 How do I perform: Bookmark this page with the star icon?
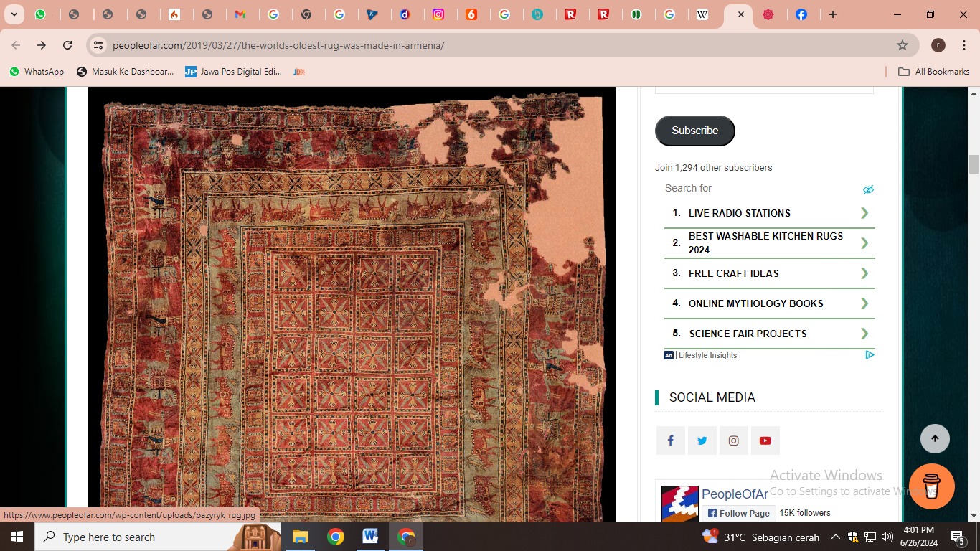(903, 45)
